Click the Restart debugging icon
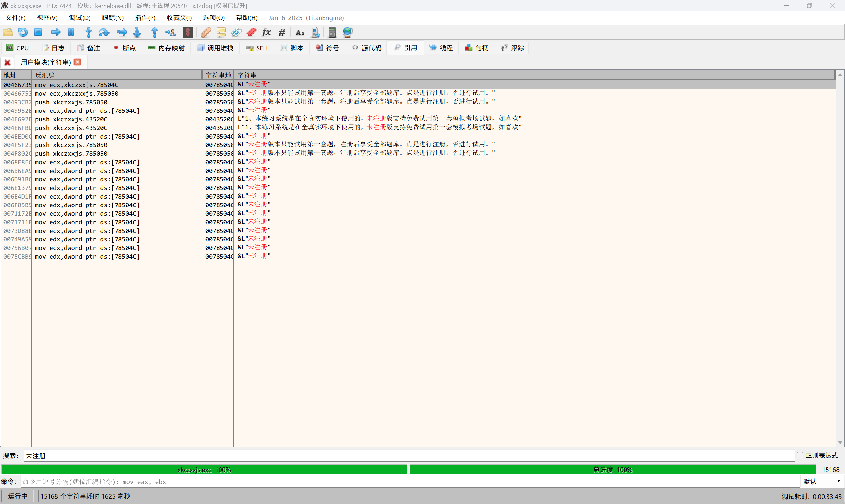Screen dimensions: 845x504 pos(23,32)
